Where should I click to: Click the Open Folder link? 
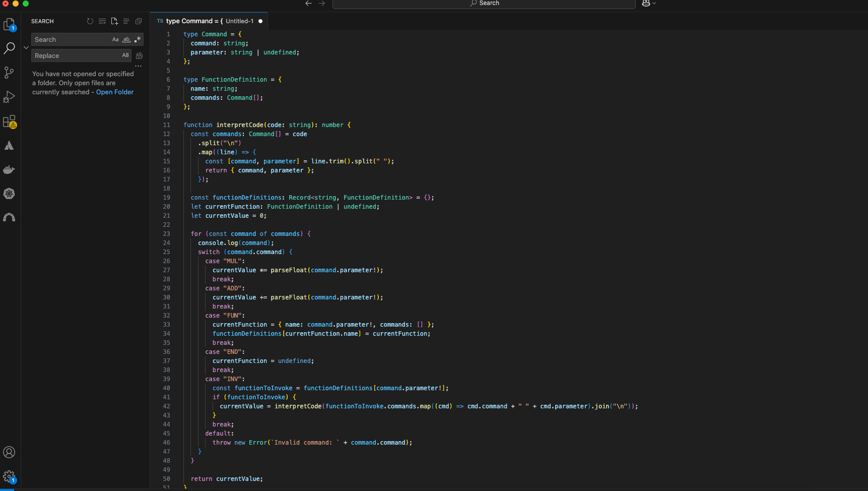point(115,92)
